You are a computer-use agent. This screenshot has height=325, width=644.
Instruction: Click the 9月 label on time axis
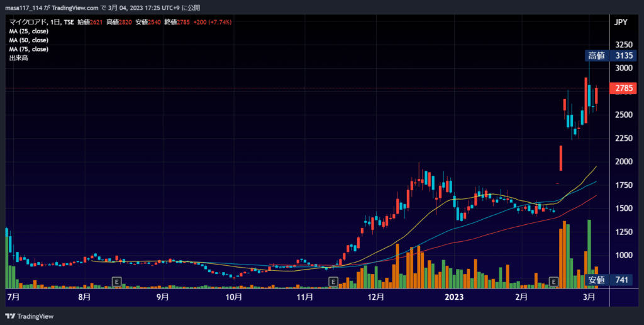163,297
